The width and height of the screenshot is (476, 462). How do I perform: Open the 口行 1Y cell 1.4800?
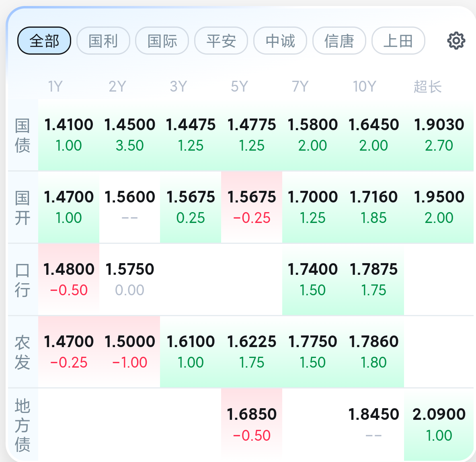tap(69, 279)
